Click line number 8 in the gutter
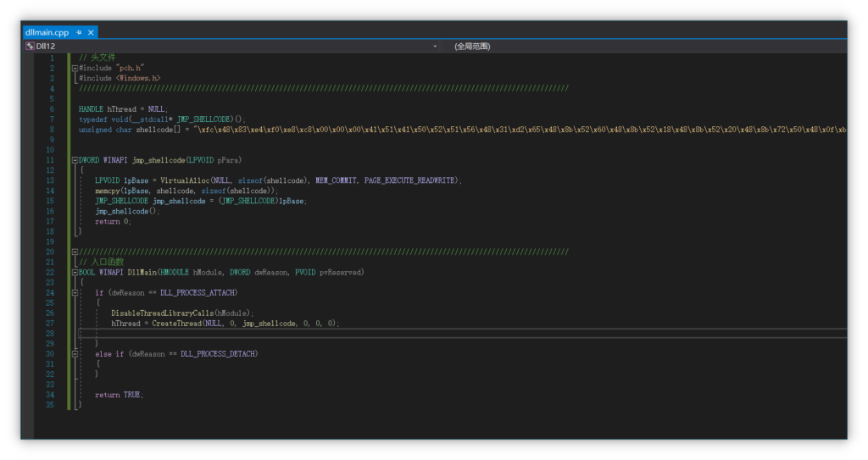 (52, 130)
